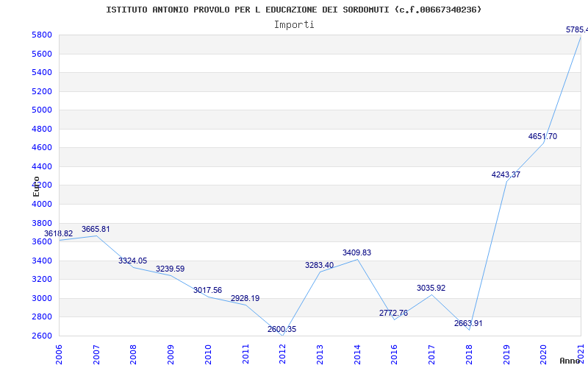The height and width of the screenshot is (368, 588).
Task: Select the 4243.37 value label
Action: (506, 175)
